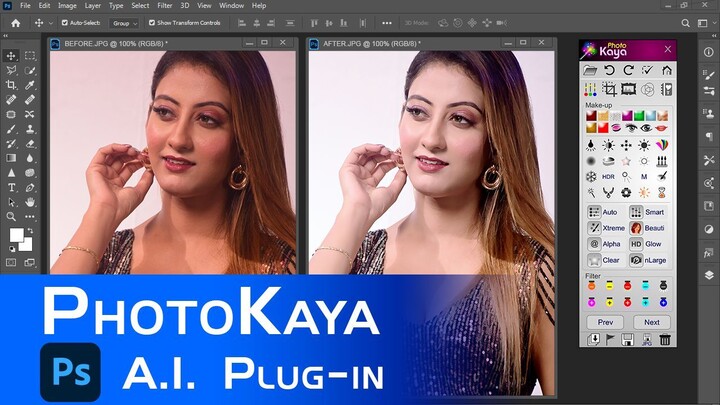Activate the BEFORE.JPG document title
The height and width of the screenshot is (405, 720).
pyautogui.click(x=116, y=44)
